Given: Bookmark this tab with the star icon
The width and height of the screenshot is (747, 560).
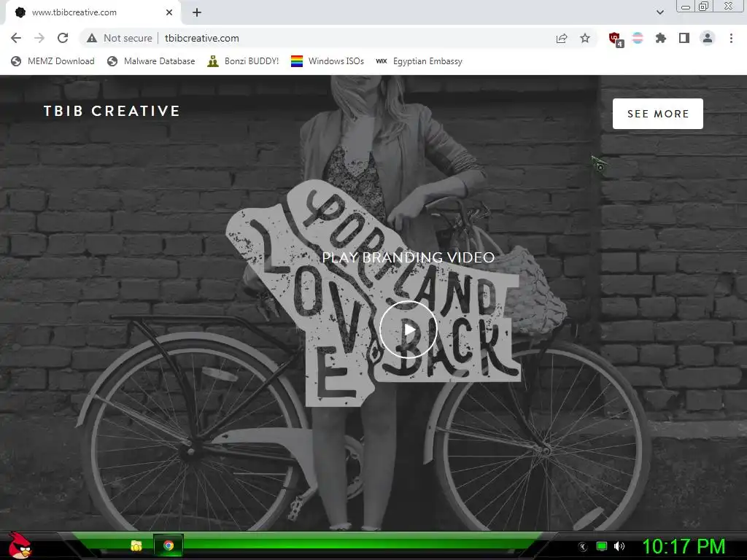Looking at the screenshot, I should click(x=585, y=38).
